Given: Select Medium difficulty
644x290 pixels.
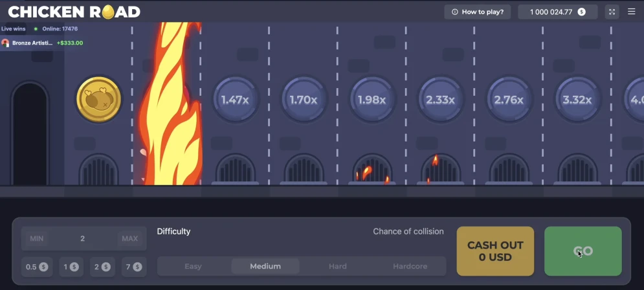Looking at the screenshot, I should coord(265,266).
